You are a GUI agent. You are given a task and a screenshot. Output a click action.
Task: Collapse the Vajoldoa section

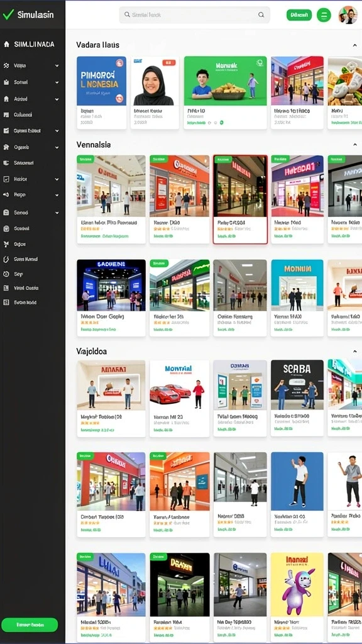tap(354, 352)
